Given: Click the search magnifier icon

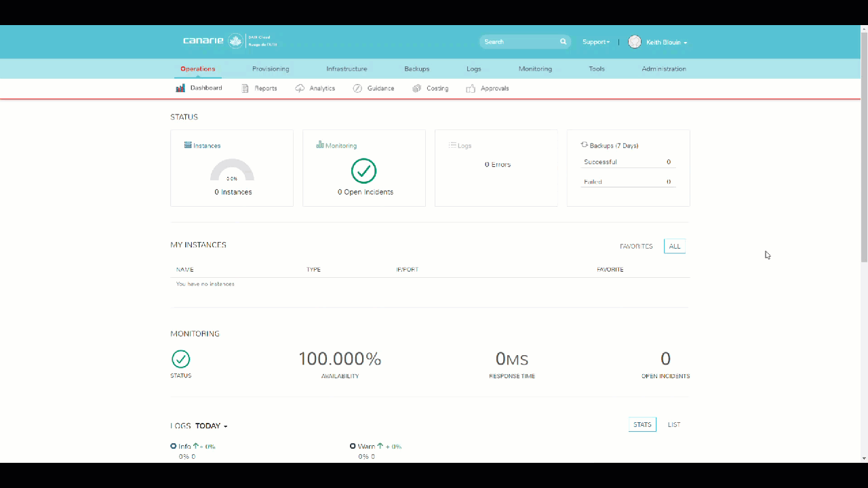Looking at the screenshot, I should coord(563,42).
